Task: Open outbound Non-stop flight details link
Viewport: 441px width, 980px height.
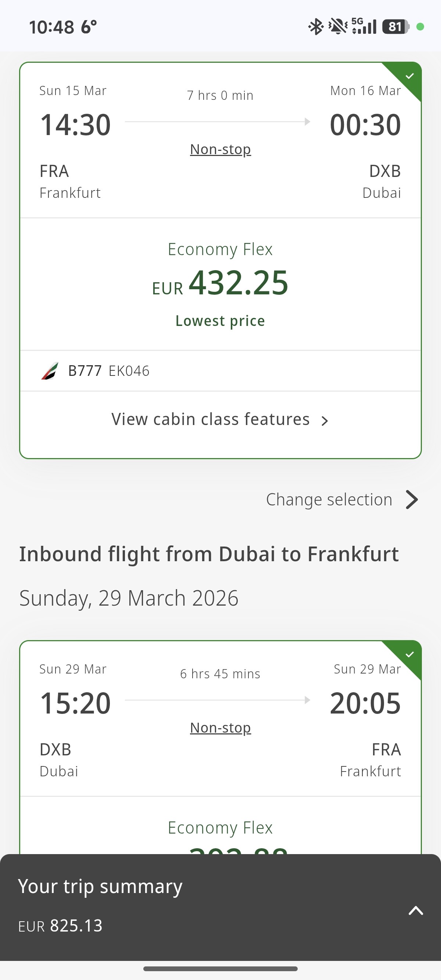Action: click(220, 149)
